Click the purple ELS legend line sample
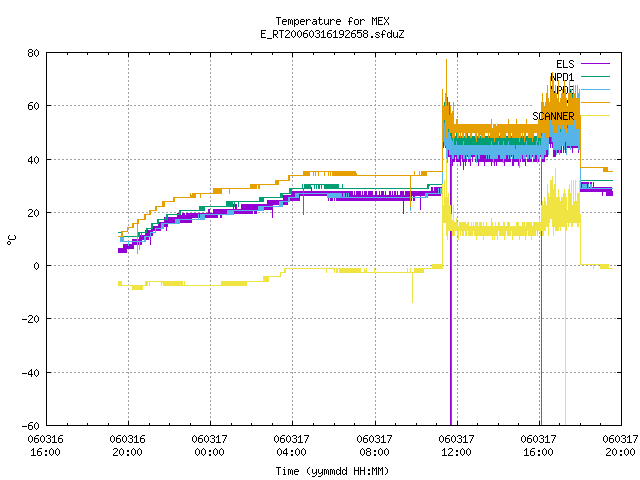640x480 pixels. tap(595, 64)
